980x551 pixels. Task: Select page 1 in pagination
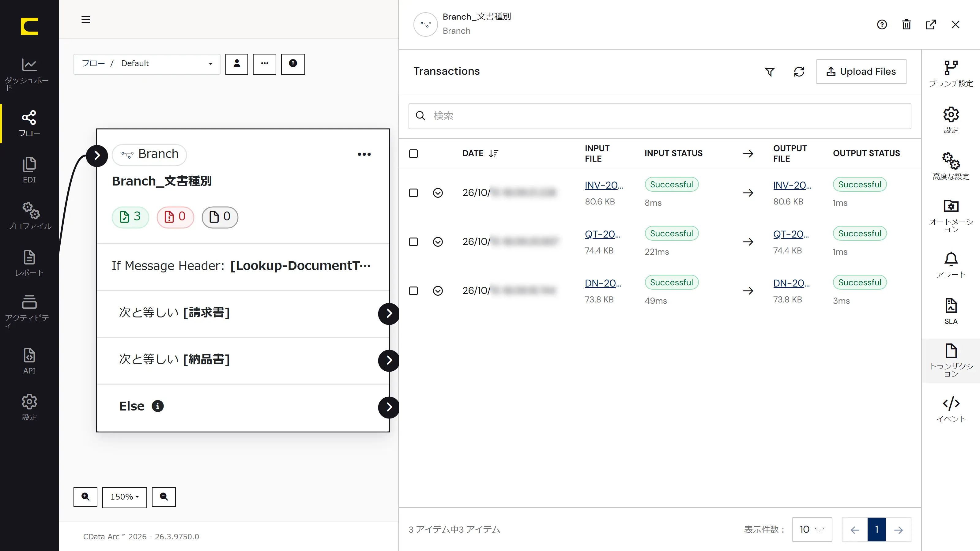point(876,529)
